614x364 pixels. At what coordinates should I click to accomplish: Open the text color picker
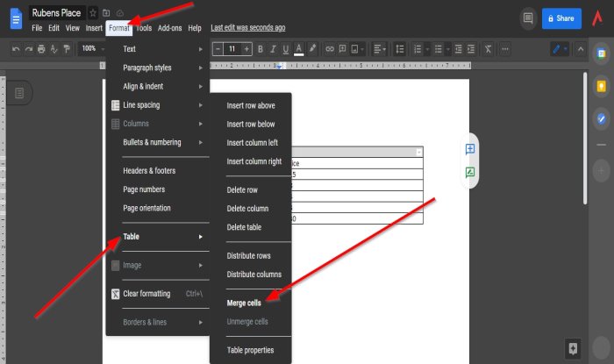(x=299, y=49)
